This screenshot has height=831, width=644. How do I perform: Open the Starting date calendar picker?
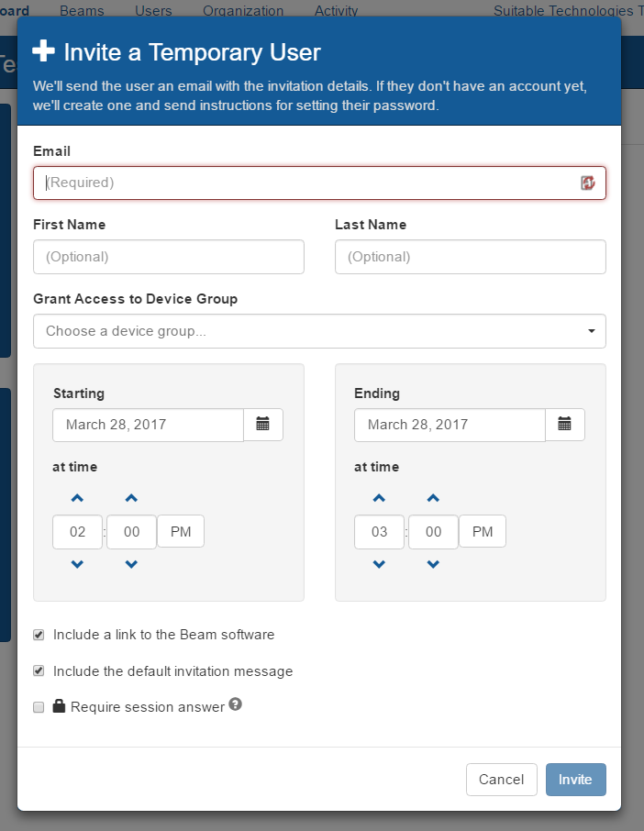click(263, 425)
